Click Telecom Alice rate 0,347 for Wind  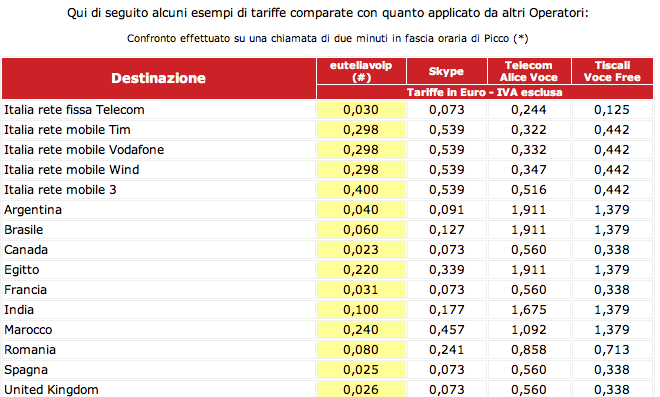(x=529, y=170)
